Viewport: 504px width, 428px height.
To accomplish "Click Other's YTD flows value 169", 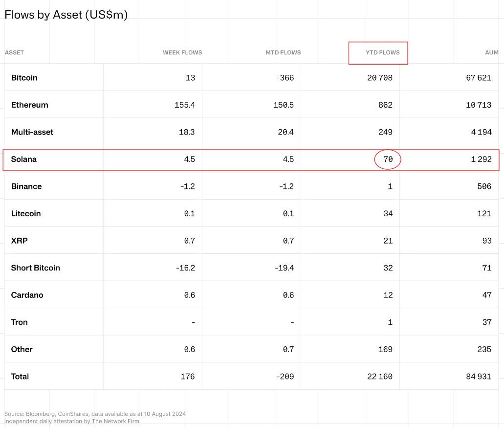I will [385, 350].
